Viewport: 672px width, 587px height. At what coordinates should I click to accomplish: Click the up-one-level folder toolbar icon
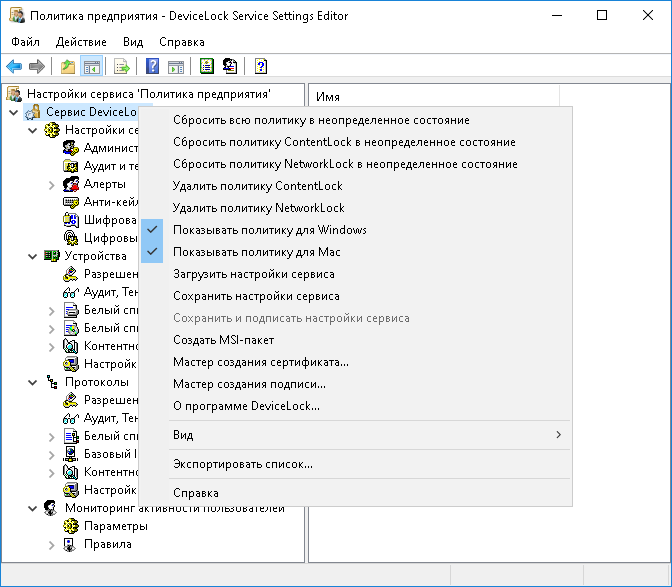68,67
